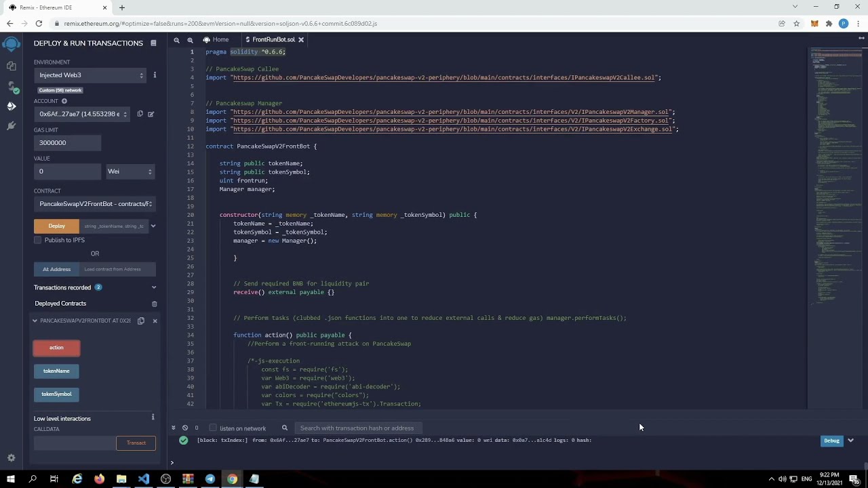The image size is (868, 488).
Task: Call the tokenName getter button
Action: coord(56,371)
